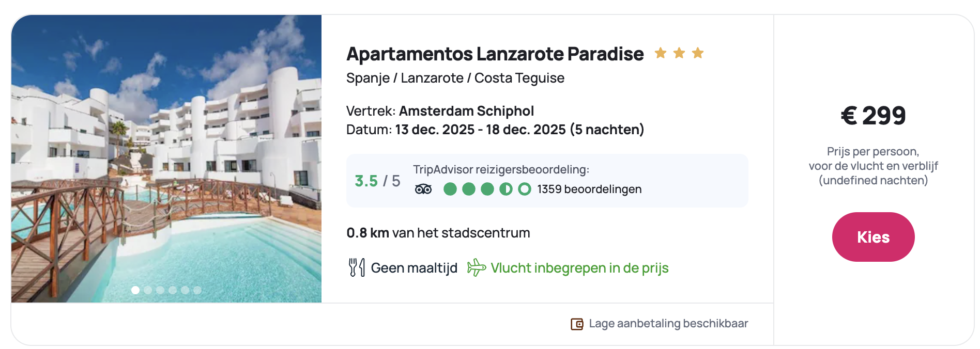980x349 pixels.
Task: Click the first filled green rating circle
Action: 450,189
